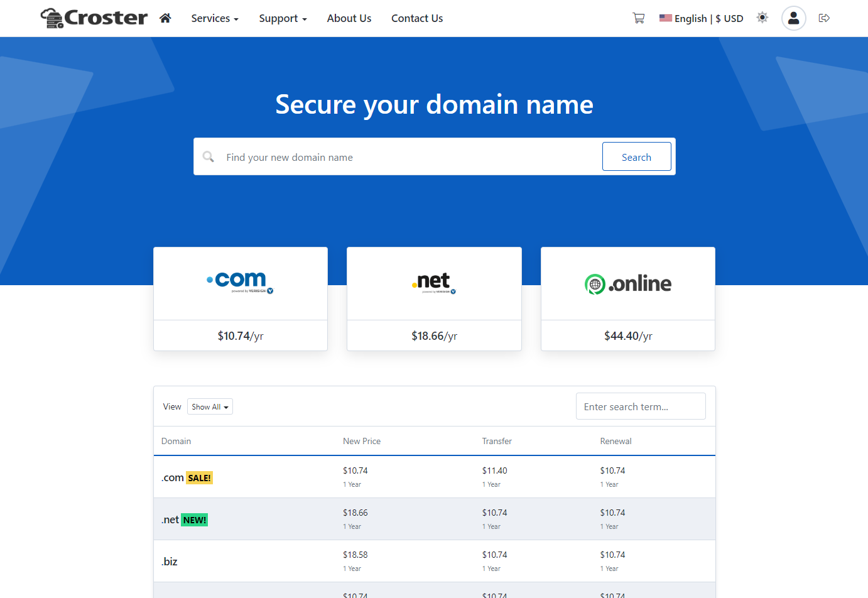Open the user account avatar icon

794,18
